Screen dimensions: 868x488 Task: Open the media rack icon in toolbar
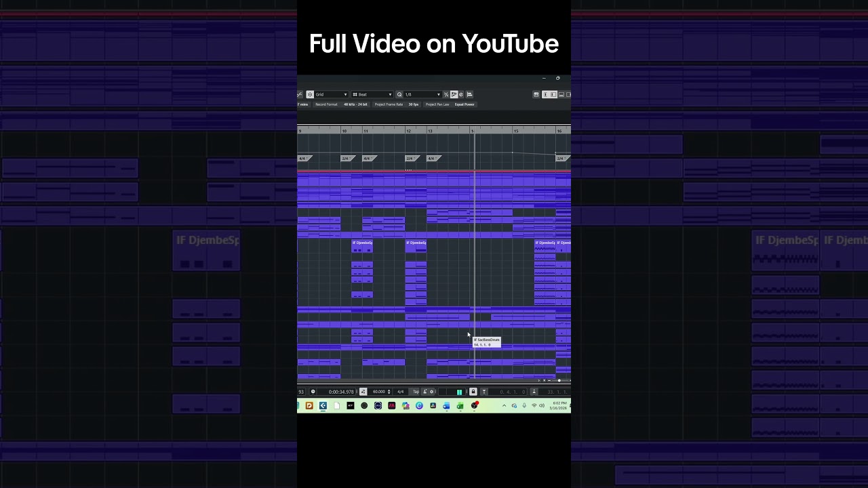(x=536, y=94)
